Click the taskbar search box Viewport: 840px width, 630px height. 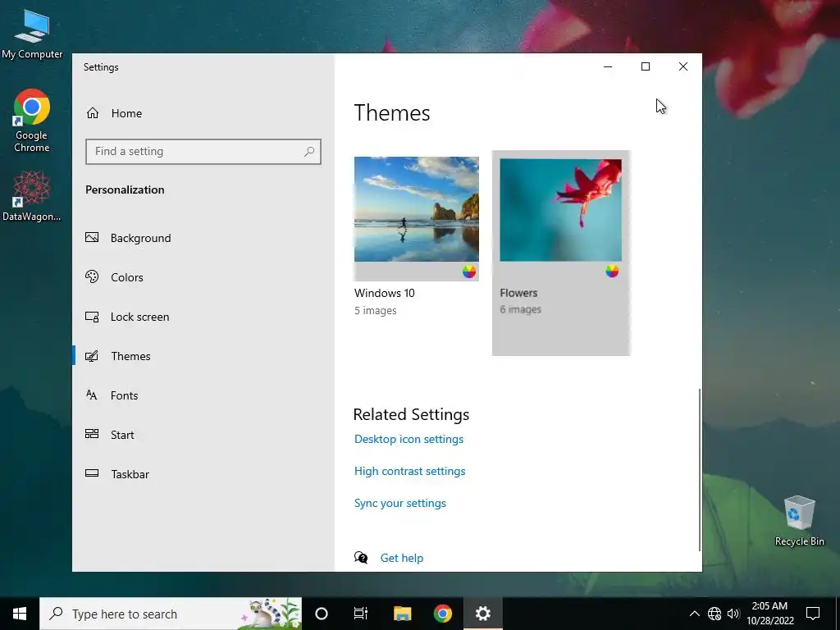click(x=171, y=614)
